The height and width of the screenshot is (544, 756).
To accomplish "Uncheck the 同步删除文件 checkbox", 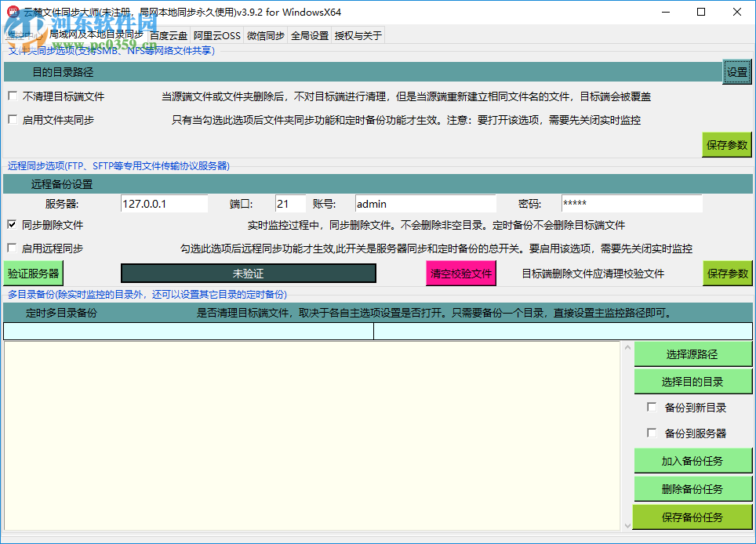I will point(13,224).
